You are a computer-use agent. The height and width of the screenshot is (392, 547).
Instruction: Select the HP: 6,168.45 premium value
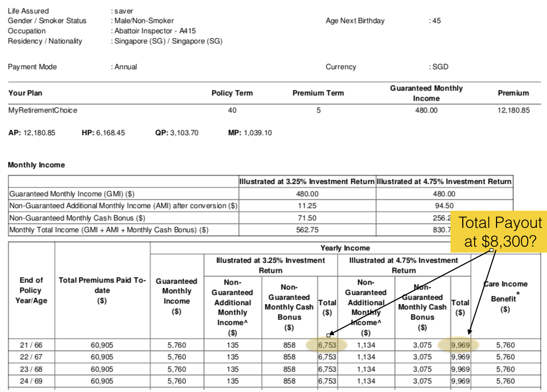103,133
